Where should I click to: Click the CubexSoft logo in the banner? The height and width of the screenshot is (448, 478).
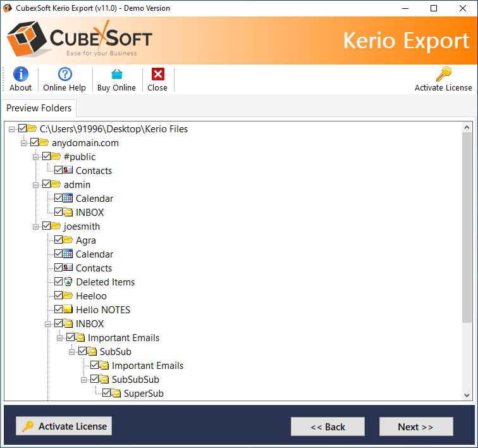click(79, 40)
